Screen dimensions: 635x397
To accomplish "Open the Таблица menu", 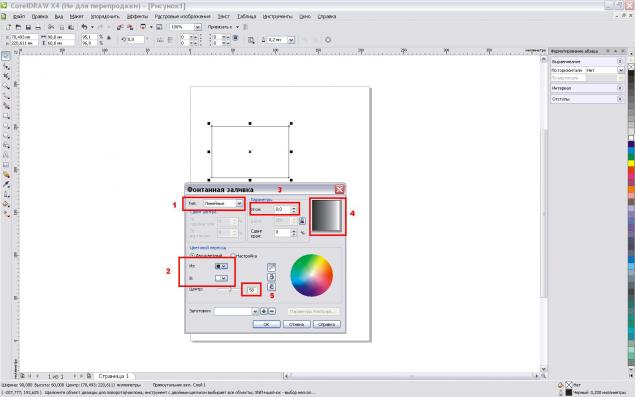I will coord(246,17).
